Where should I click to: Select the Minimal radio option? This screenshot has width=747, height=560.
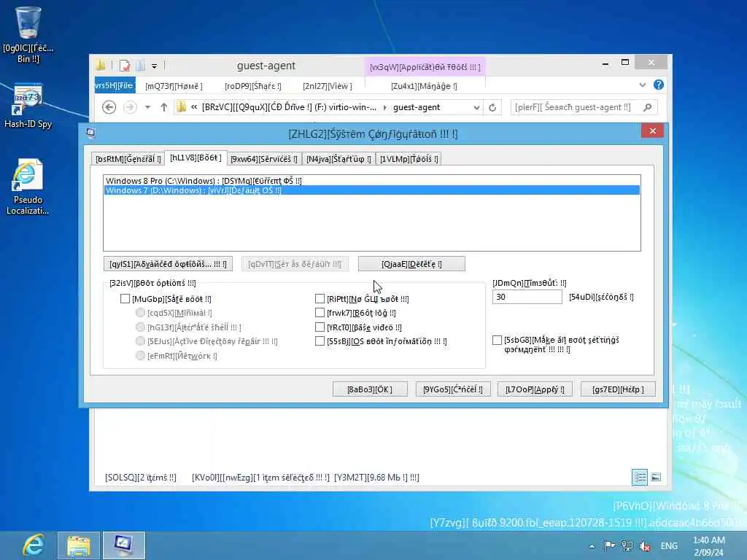[x=140, y=312]
